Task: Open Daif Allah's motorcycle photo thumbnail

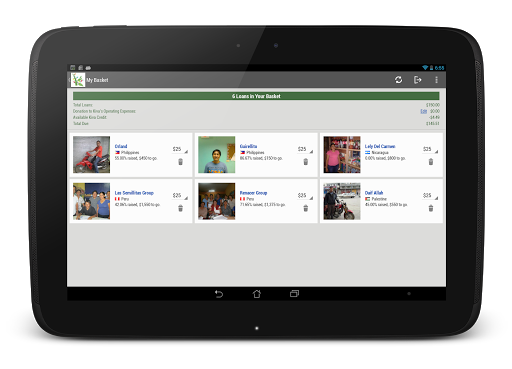Action: pos(342,201)
